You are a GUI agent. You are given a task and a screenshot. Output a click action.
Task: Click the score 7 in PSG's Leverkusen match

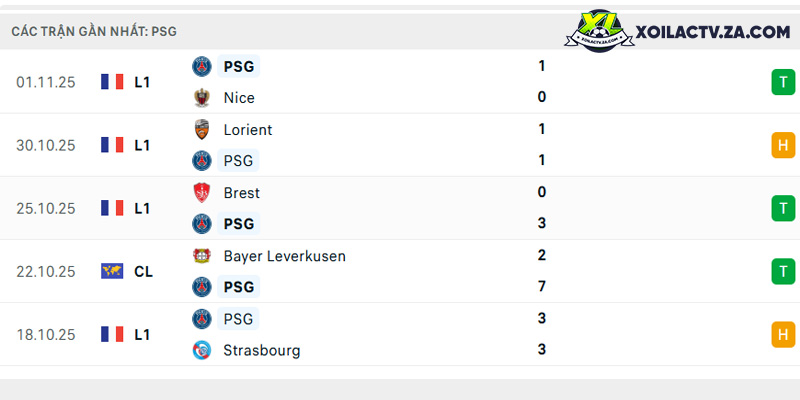(542, 286)
